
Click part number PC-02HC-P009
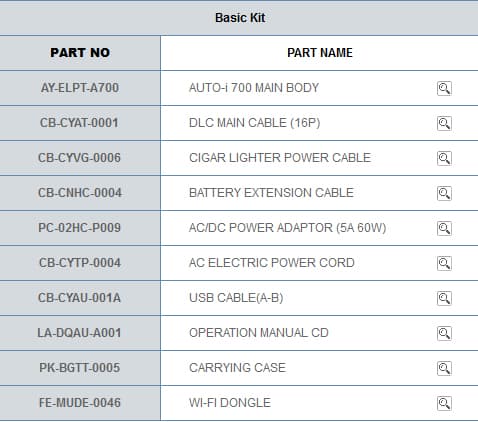[79, 228]
